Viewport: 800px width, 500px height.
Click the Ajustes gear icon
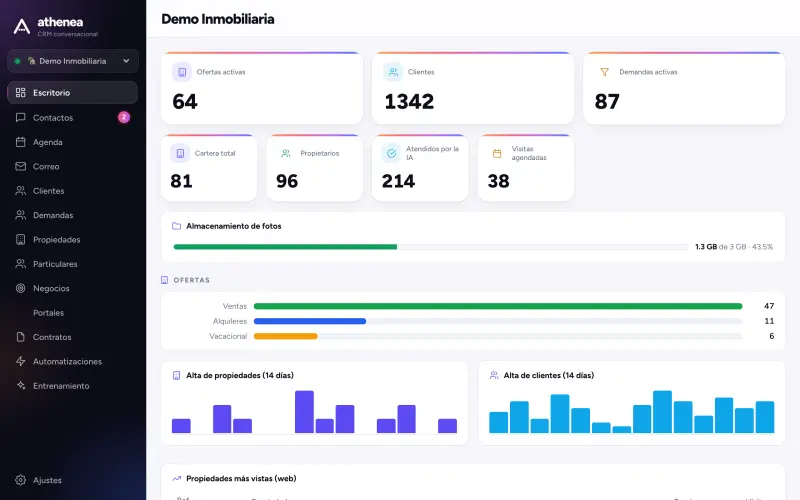[20, 480]
